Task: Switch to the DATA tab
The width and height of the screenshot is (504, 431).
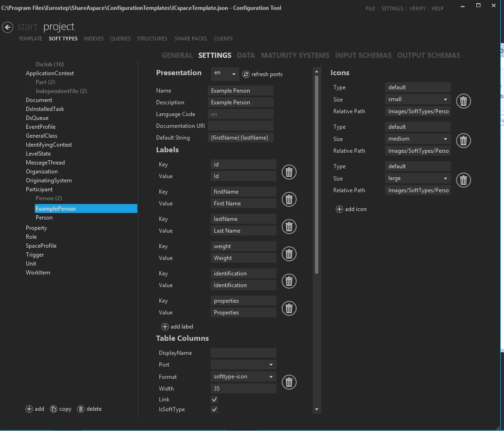Action: click(246, 55)
